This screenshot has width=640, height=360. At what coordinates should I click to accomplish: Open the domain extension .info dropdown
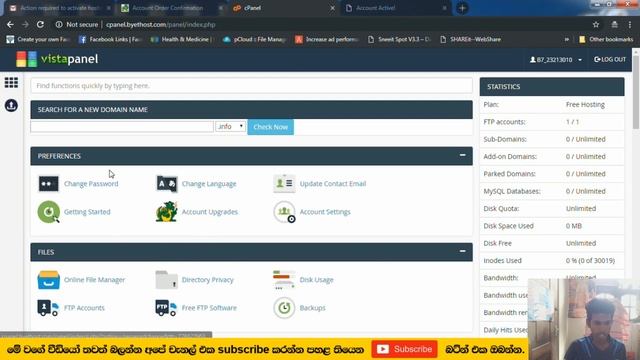231,127
